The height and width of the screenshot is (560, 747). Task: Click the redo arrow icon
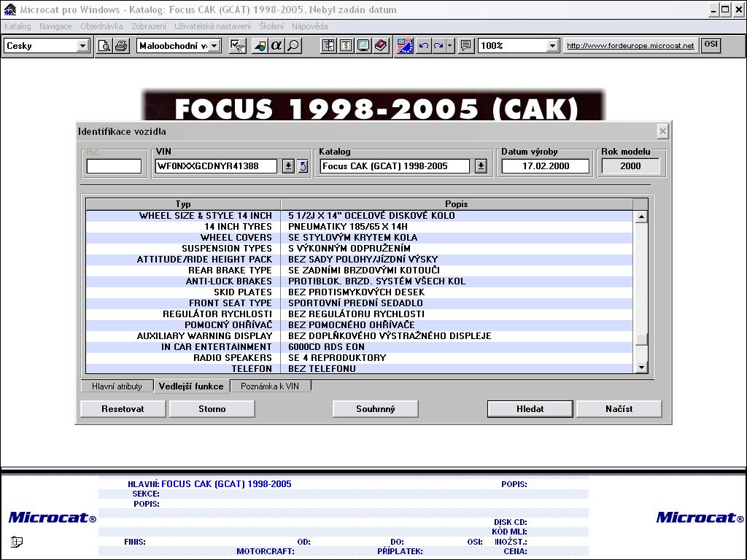tap(438, 46)
